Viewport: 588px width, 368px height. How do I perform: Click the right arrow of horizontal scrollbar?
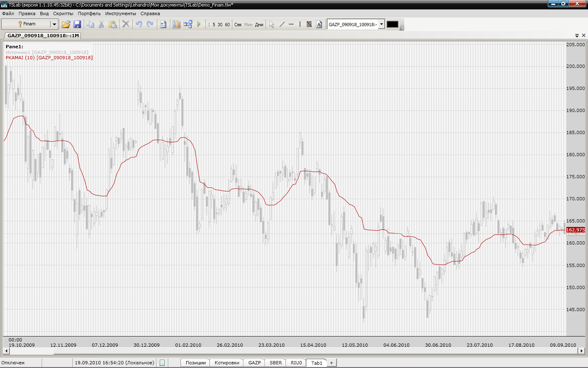[x=581, y=351]
